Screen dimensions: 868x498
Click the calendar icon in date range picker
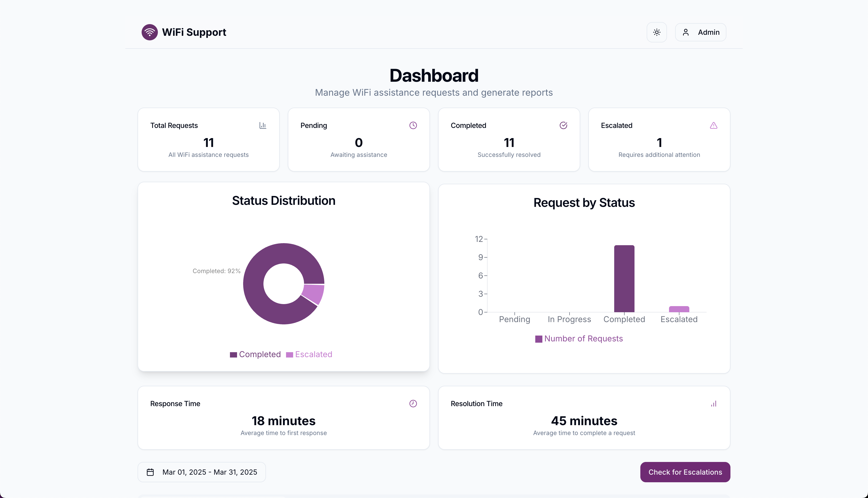tap(150, 472)
